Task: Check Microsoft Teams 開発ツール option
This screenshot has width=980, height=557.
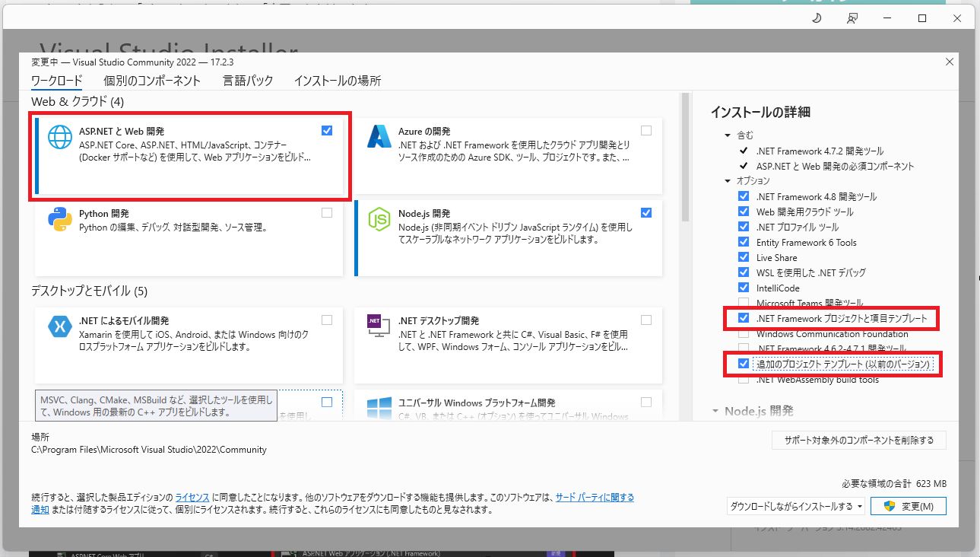Action: coord(744,303)
